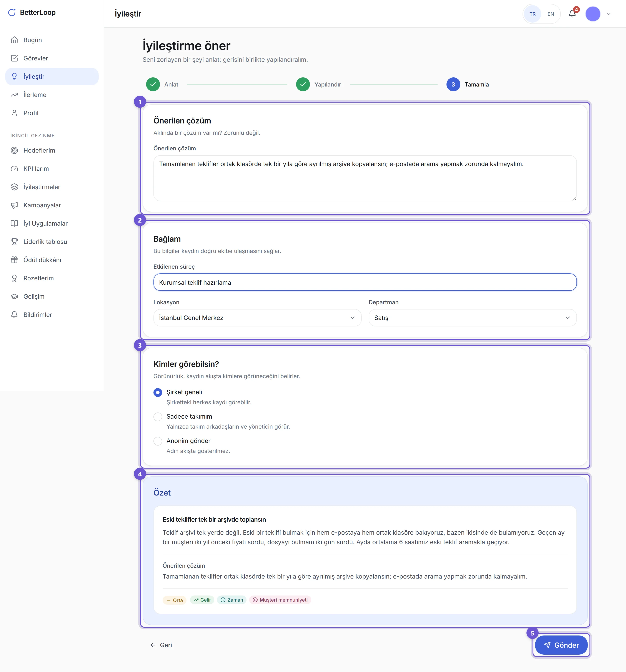Image resolution: width=626 pixels, height=672 pixels.
Task: Open Rozetlerim link in sidebar
Action: click(x=52, y=278)
